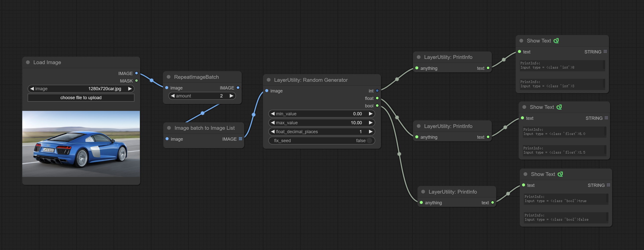Open the image filename 1280x720car.jpg selector
The image size is (644, 250).
[x=105, y=89]
